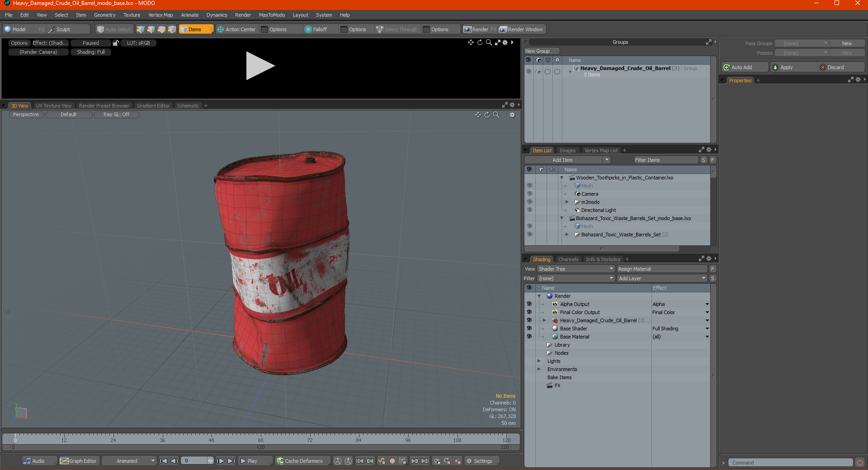Select Polygons selection mode icon

tap(161, 29)
